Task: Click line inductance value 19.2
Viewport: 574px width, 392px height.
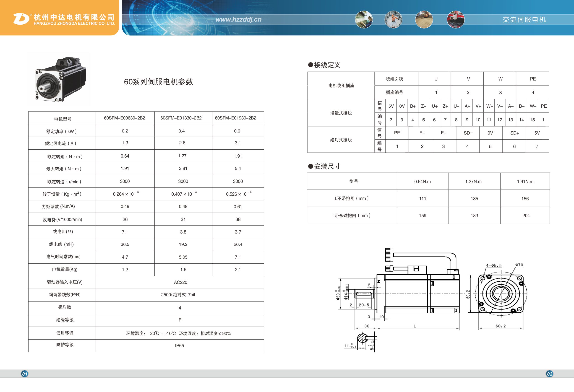Action: coord(183,244)
